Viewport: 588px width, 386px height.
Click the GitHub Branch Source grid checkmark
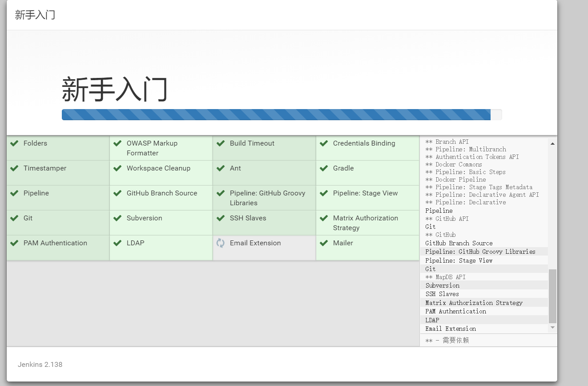tap(117, 193)
